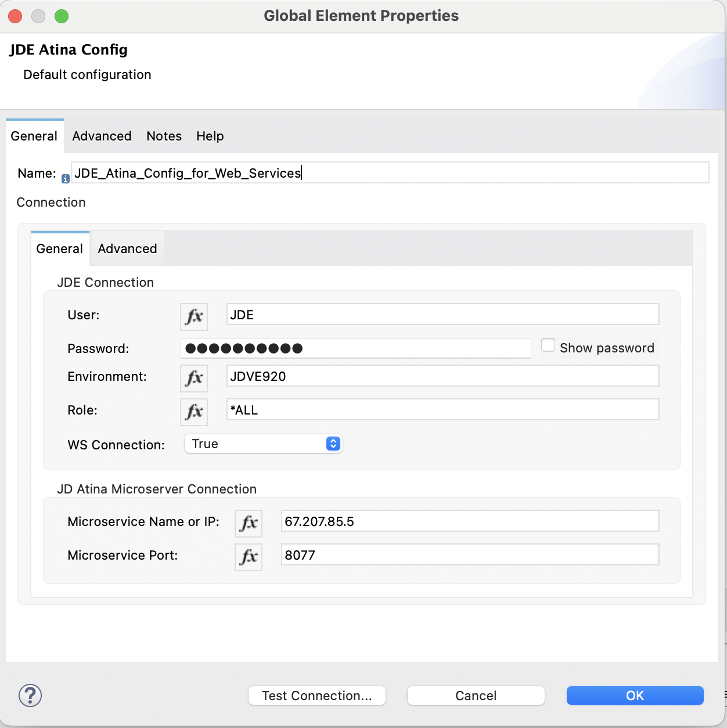Screen dimensions: 727x728
Task: Switch to the top-level Advanced tab
Action: click(102, 136)
